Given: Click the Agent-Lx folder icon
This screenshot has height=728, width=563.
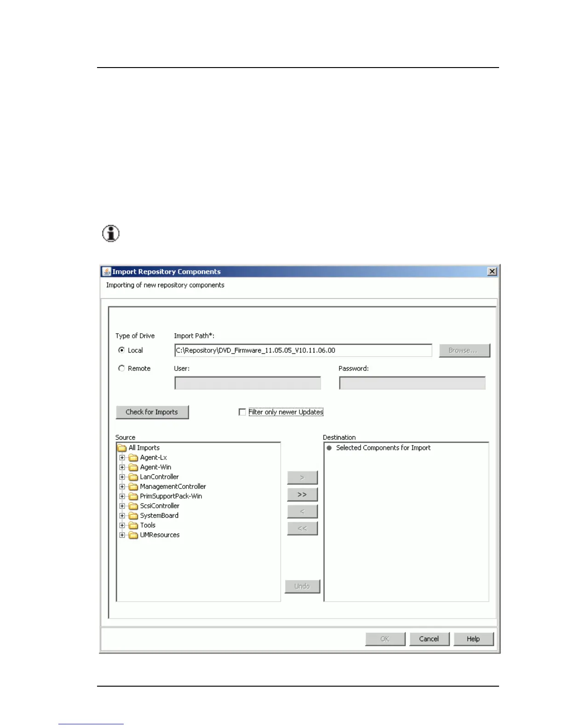Looking at the screenshot, I should (x=133, y=458).
